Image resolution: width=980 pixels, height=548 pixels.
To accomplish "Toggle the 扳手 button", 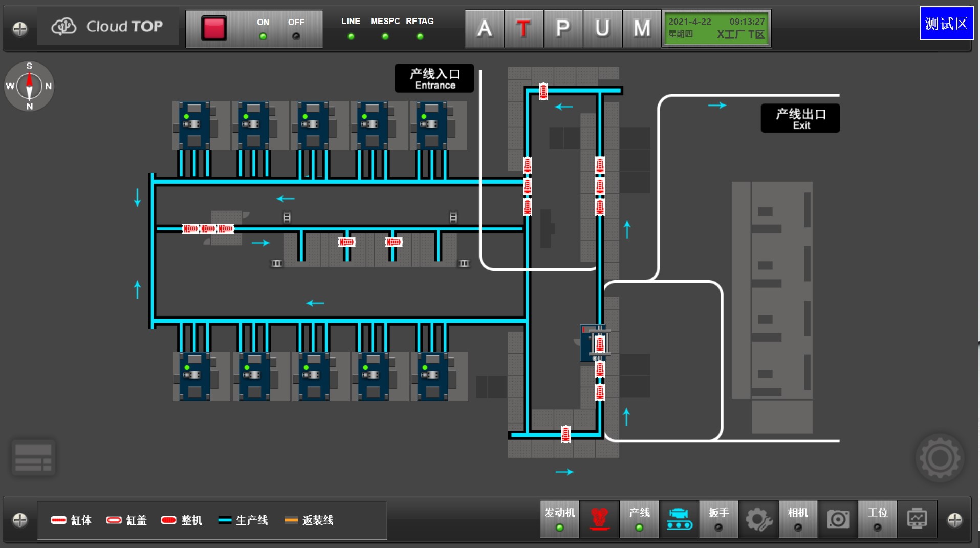I will click(718, 519).
